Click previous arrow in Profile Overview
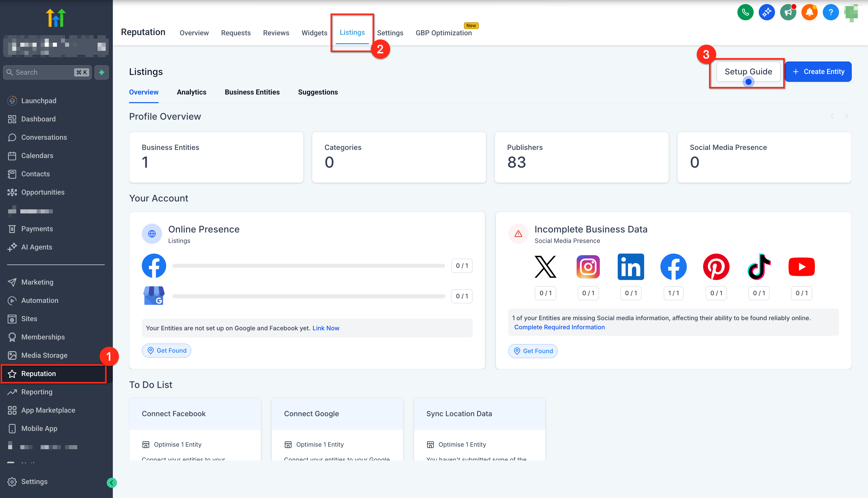 point(832,117)
